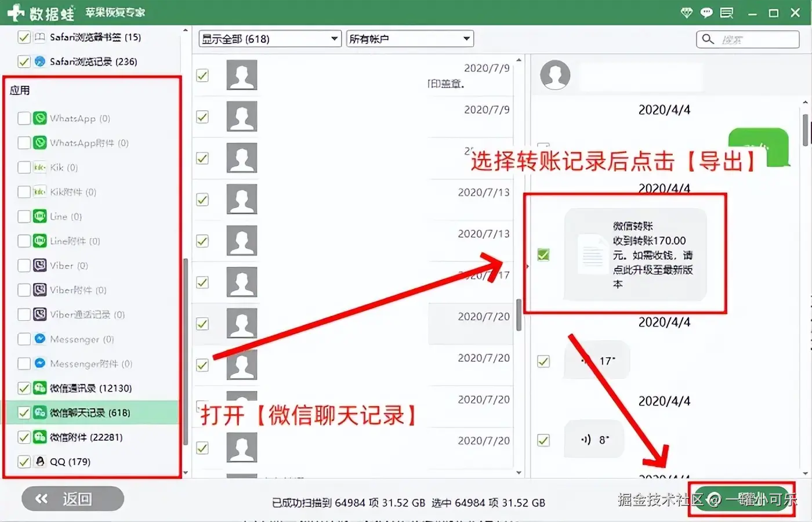Image resolution: width=812 pixels, height=522 pixels.
Task: Click the Viber通话记录 (0) label
Action: [x=87, y=314]
